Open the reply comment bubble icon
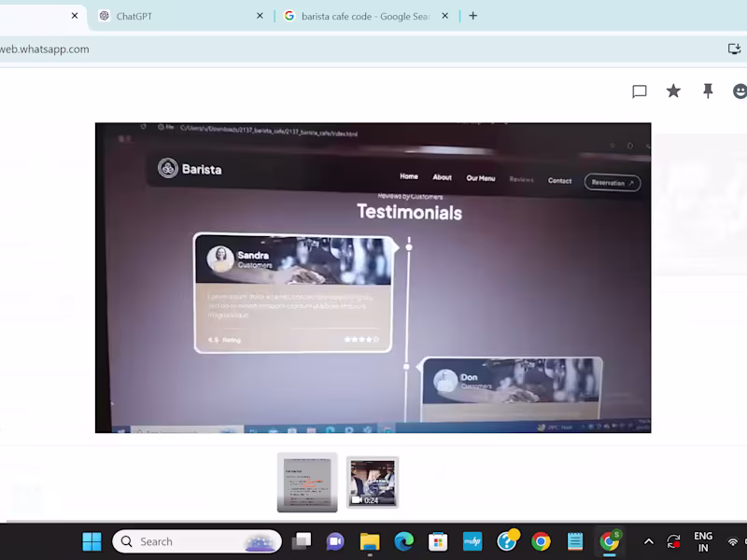 coord(640,91)
